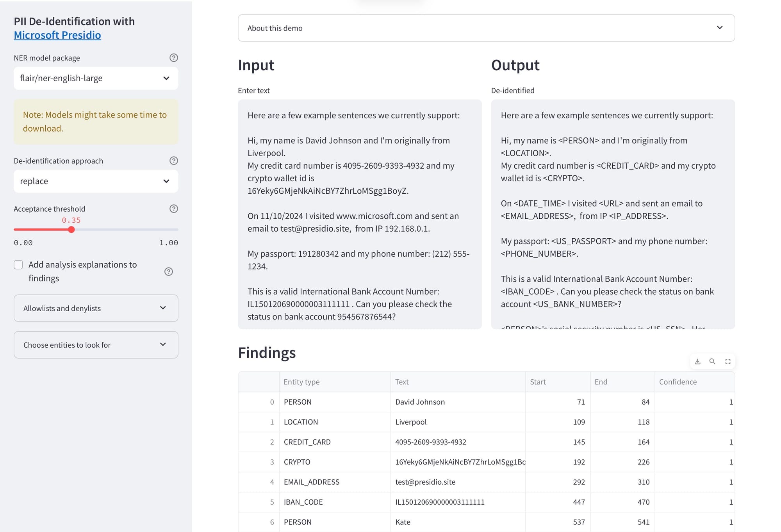The height and width of the screenshot is (532, 781).
Task: Open the replace approach dropdown
Action: coord(96,181)
